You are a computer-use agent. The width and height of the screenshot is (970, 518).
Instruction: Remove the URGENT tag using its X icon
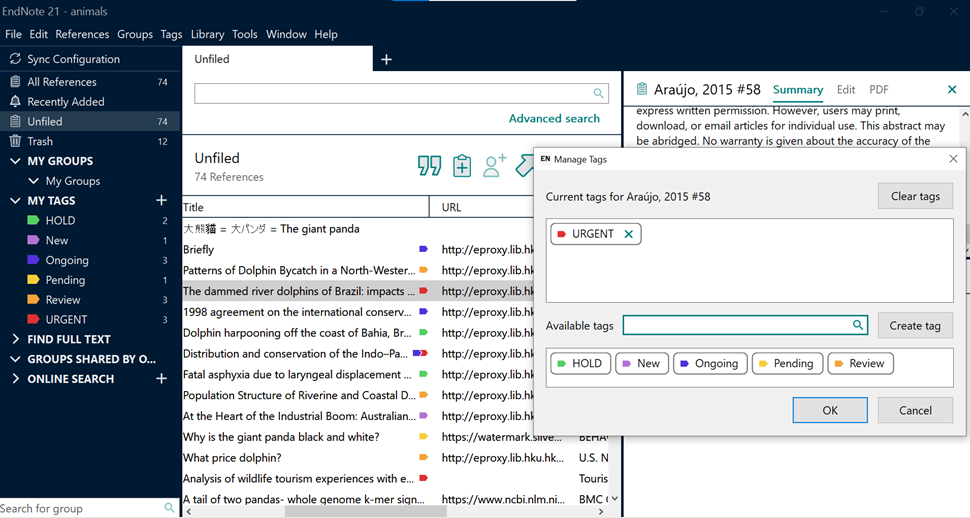[x=629, y=234]
